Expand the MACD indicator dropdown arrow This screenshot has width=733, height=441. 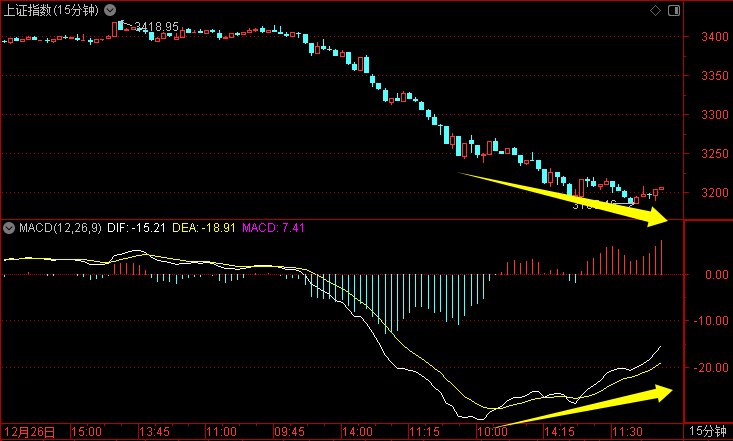click(x=9, y=228)
